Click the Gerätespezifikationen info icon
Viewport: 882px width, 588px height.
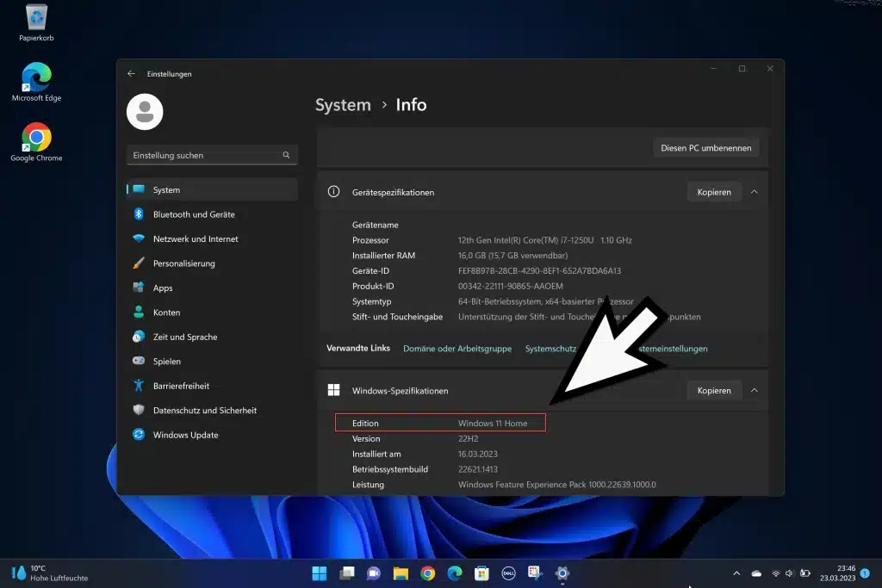tap(333, 192)
